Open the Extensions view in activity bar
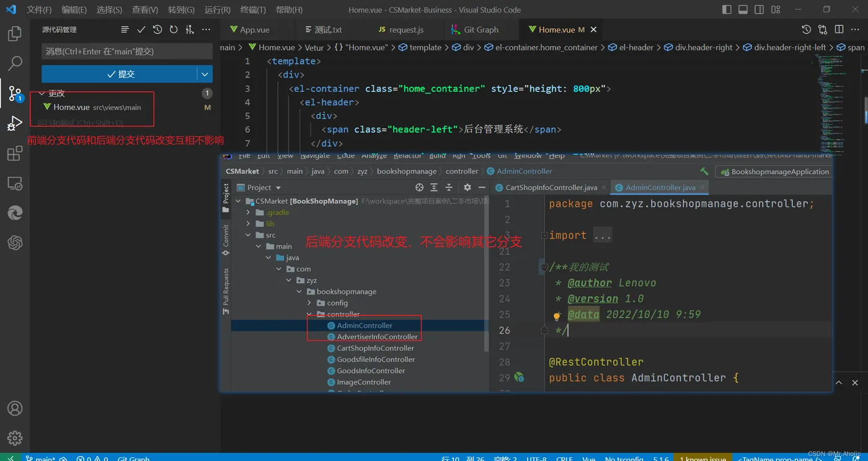868x461 pixels. point(15,154)
